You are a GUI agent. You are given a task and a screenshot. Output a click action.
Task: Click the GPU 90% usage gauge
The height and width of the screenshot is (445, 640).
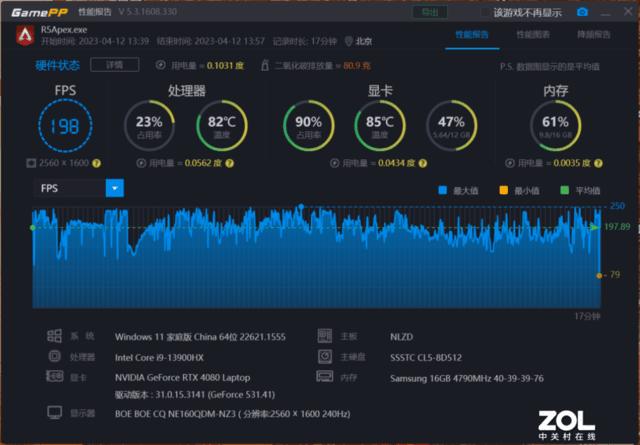coord(309,125)
